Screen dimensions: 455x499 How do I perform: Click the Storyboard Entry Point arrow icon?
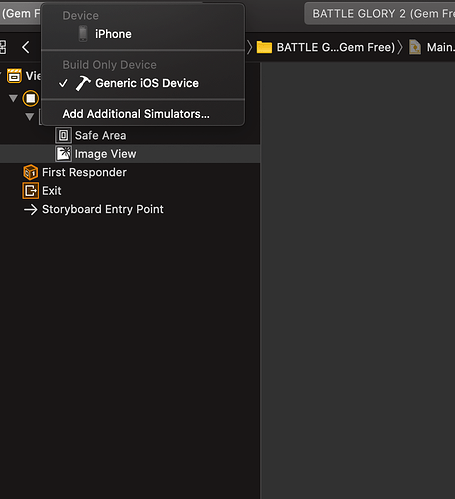[x=31, y=209]
